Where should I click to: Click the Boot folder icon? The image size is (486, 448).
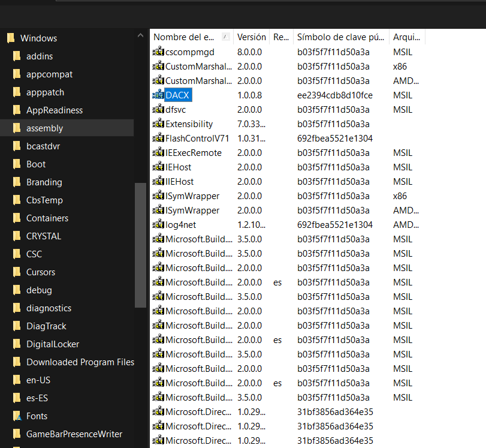(x=17, y=164)
